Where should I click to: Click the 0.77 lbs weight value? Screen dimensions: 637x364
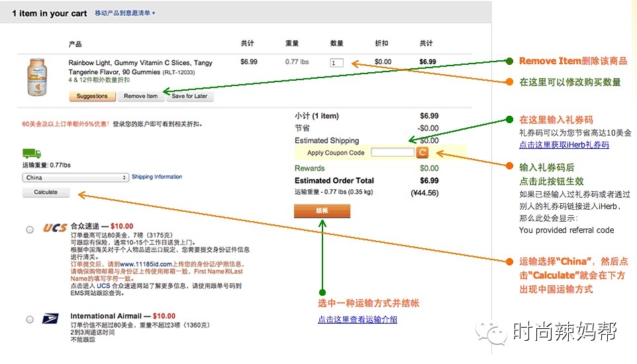(297, 62)
